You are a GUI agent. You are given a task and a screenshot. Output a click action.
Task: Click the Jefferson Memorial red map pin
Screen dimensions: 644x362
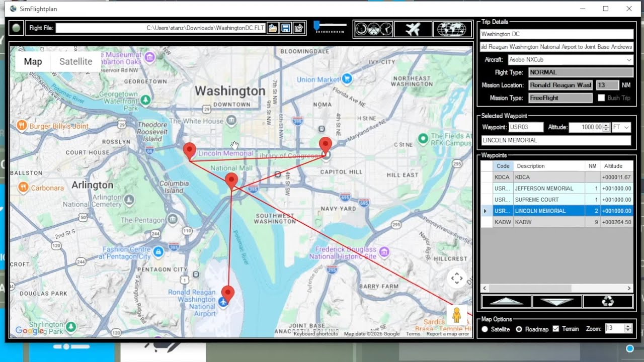coord(231,181)
